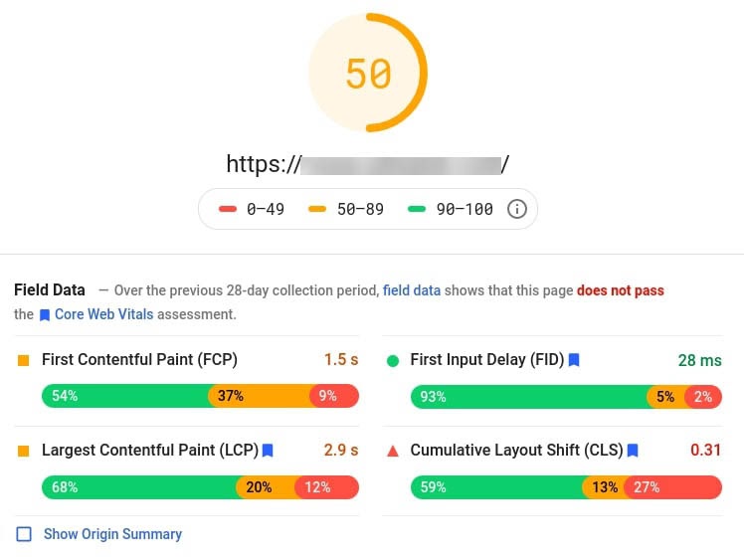Click the orange square beside Largest Contentful Paint
Image resolution: width=744 pixels, height=560 pixels.
coord(23,451)
